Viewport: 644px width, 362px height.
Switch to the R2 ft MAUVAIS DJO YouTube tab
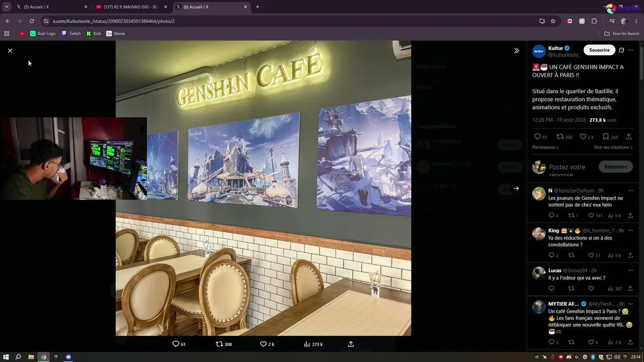(x=131, y=7)
